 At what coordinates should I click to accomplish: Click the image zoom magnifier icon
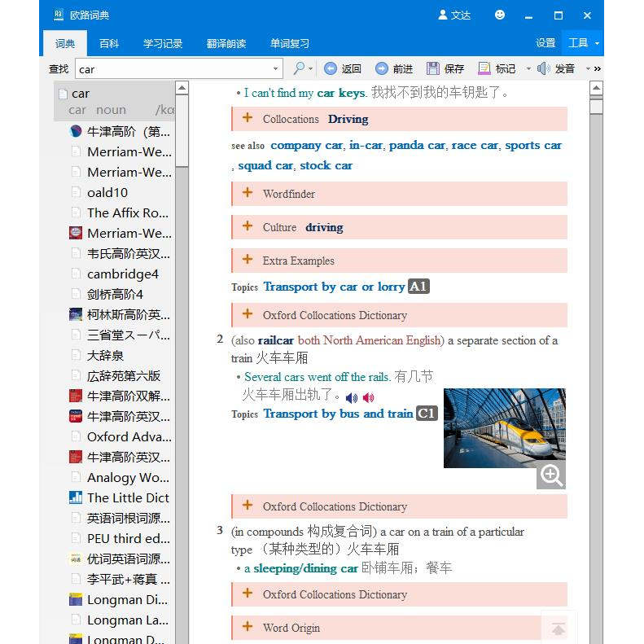(551, 475)
